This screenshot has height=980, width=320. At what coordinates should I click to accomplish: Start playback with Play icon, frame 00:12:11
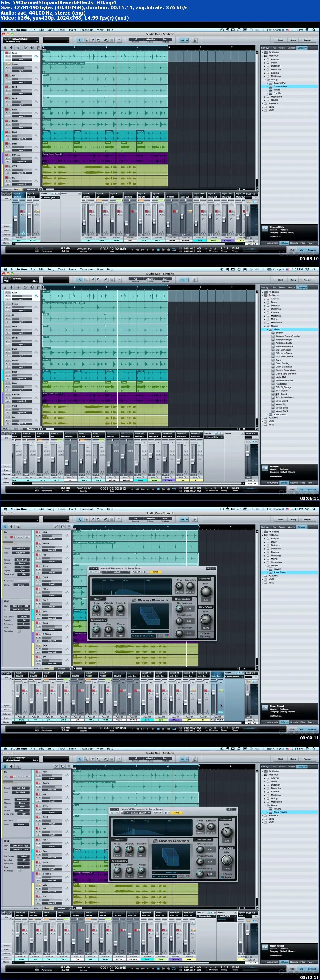163,968
